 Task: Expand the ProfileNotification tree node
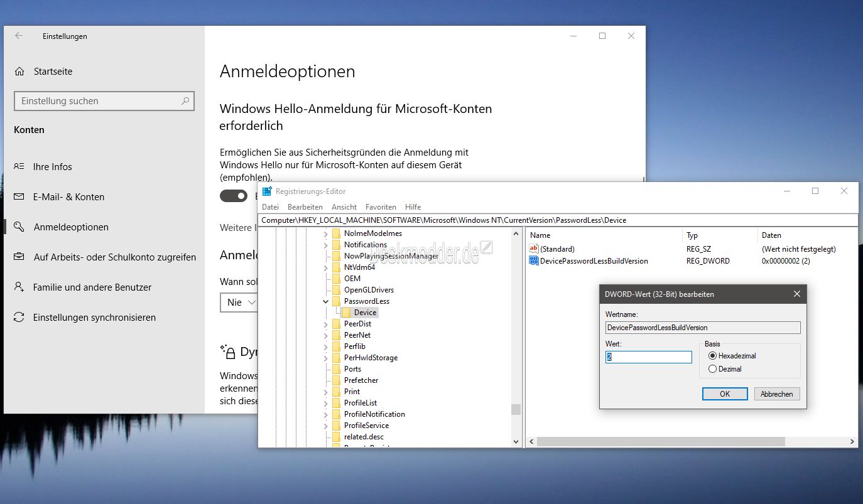tap(326, 414)
